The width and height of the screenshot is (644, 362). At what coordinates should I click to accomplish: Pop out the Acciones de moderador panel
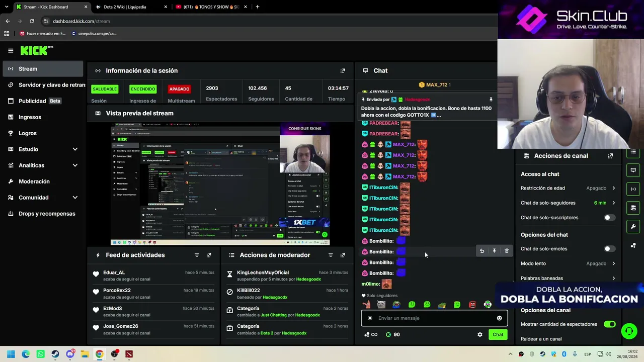coord(343,255)
